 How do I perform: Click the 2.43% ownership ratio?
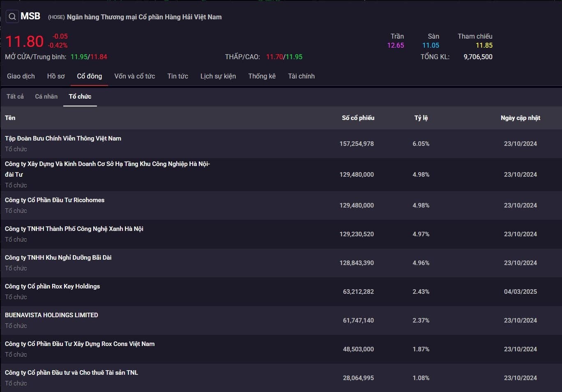point(421,292)
